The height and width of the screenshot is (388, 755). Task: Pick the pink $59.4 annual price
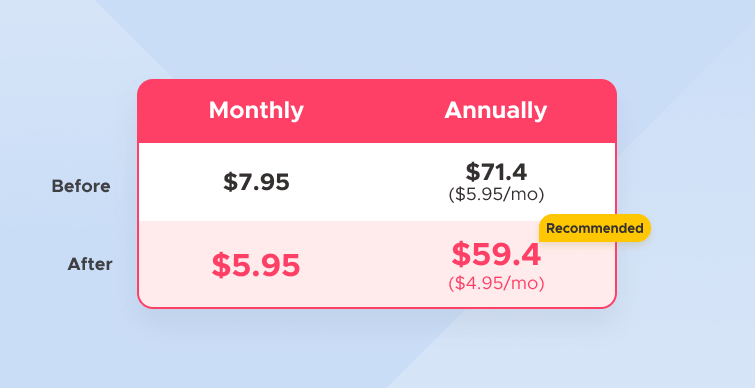pos(496,255)
